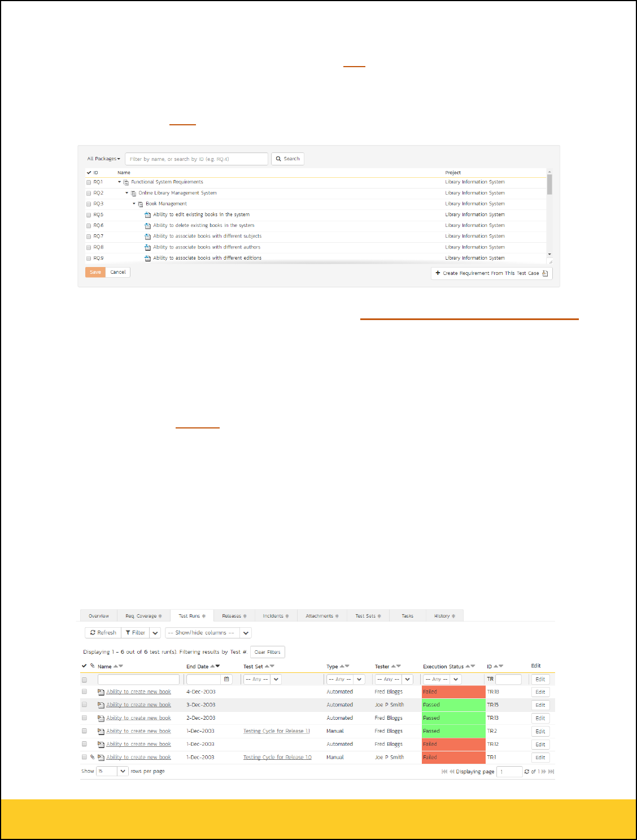The height and width of the screenshot is (840, 637).
Task: Click the package icon beside Book Management
Action: tap(141, 204)
